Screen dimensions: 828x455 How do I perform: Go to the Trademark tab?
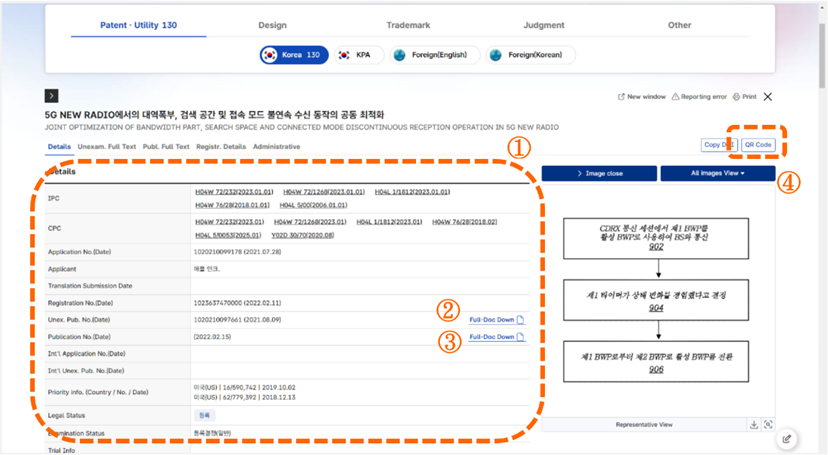[410, 25]
